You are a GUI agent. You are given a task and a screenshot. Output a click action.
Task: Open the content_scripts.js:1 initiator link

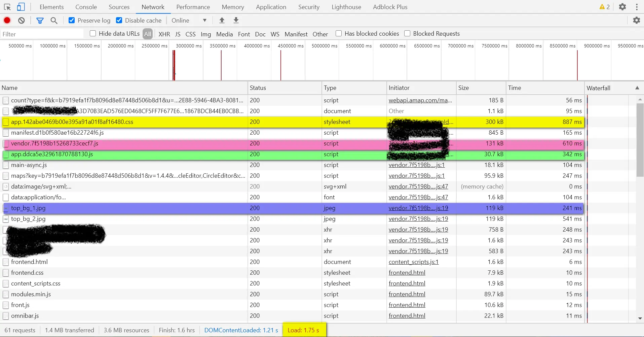[x=414, y=262]
